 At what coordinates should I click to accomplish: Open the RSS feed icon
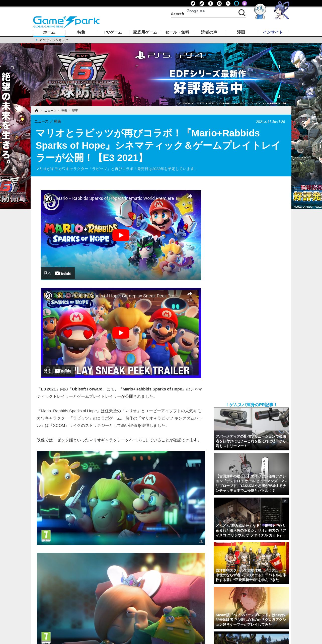228,3
